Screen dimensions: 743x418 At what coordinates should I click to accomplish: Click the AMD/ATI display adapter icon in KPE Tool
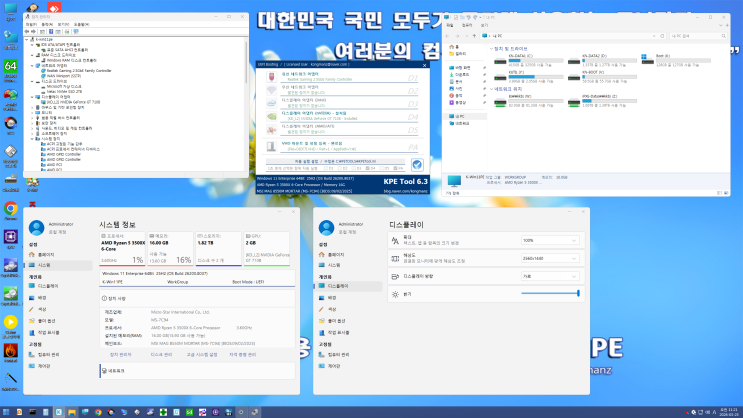tap(272, 129)
